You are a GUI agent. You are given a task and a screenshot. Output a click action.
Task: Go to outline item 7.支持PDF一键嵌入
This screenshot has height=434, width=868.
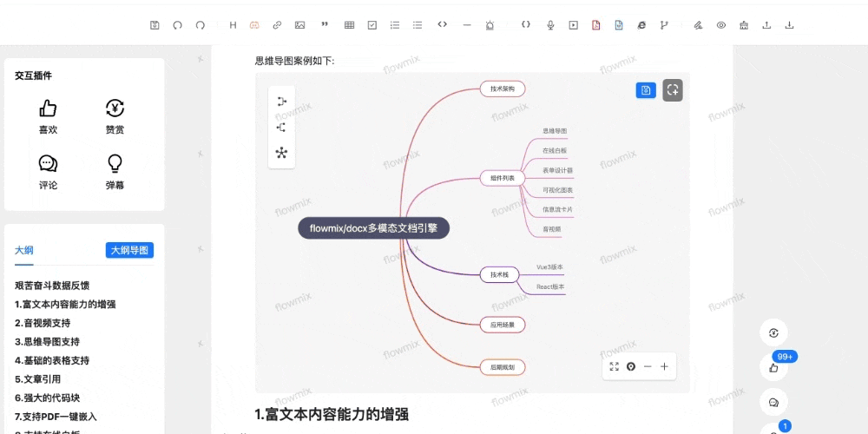[56, 417]
